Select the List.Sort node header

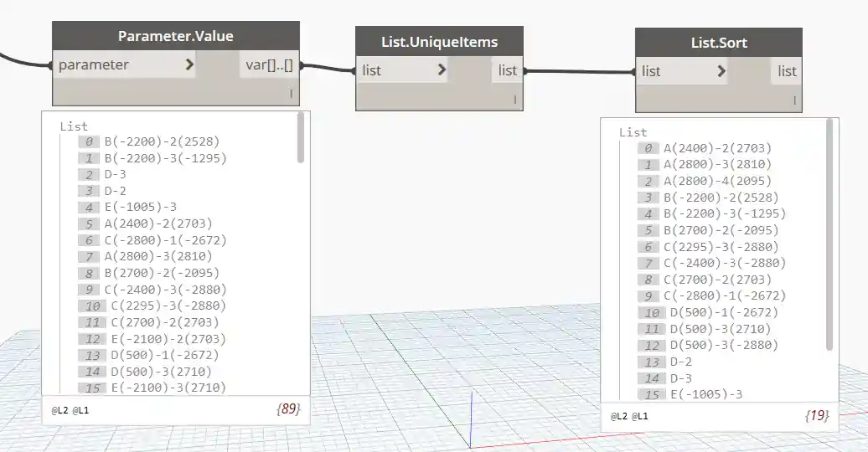click(x=718, y=43)
